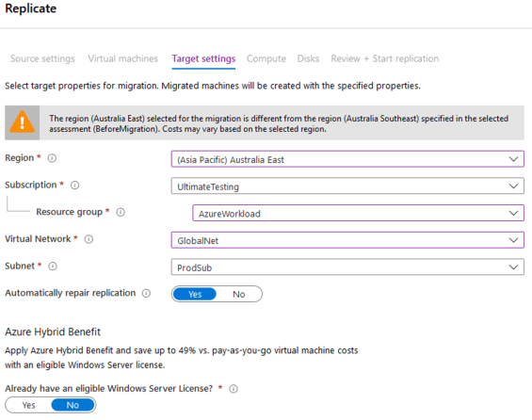Open the Resource group dropdown AzureWorkload
The width and height of the screenshot is (532, 420).
[x=358, y=213]
